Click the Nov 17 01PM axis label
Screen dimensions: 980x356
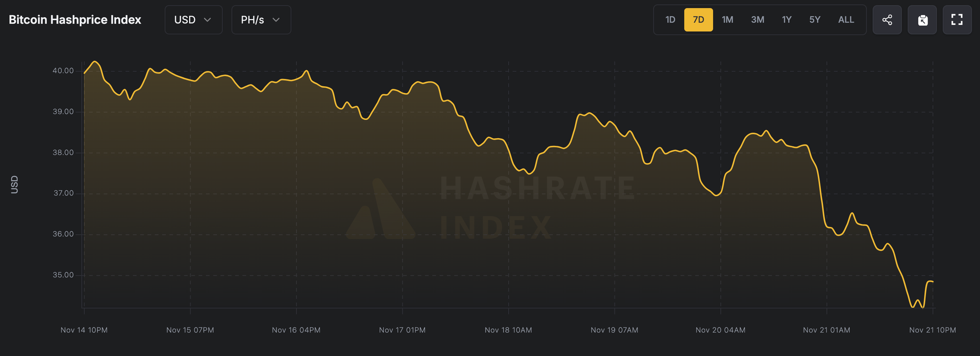point(402,330)
